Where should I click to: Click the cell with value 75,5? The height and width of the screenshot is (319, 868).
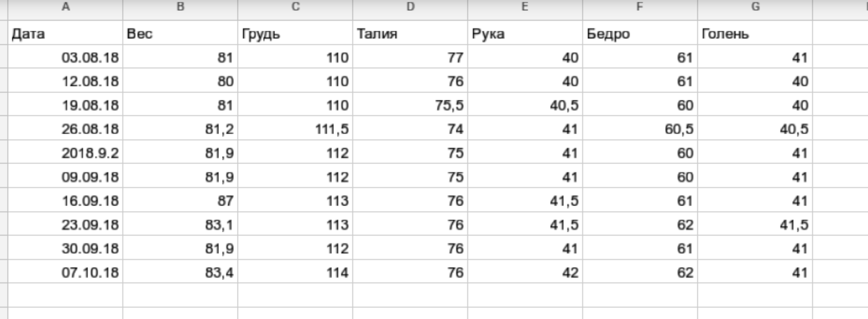pyautogui.click(x=410, y=106)
